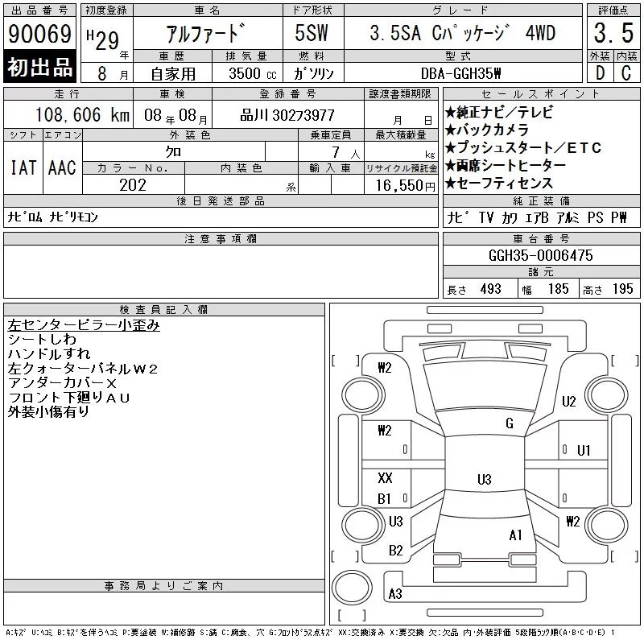Image resolution: width=644 pixels, height=644 pixels.
Task: Click the 注意事項欄 header
Action: coord(221,239)
